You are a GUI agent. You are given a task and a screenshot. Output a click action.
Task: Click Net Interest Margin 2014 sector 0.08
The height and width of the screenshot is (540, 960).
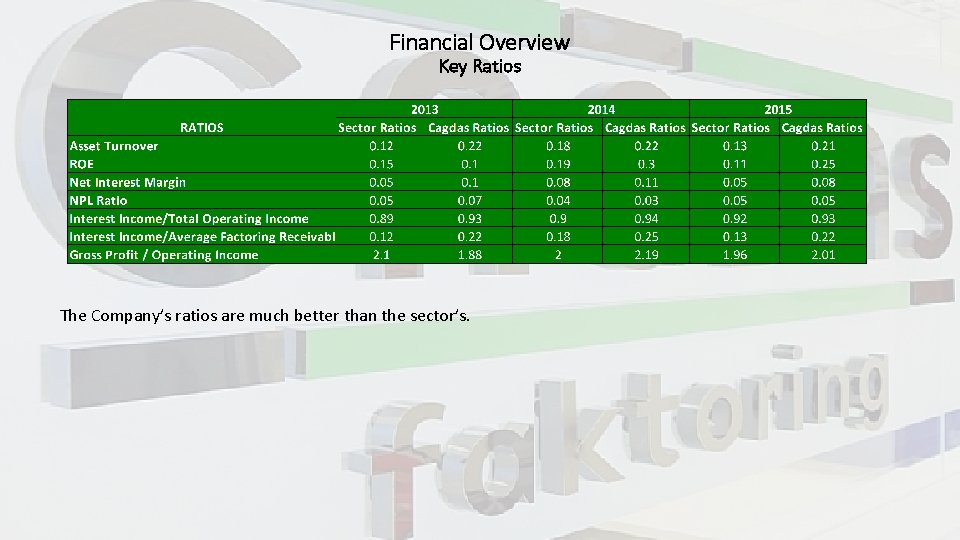pos(558,182)
